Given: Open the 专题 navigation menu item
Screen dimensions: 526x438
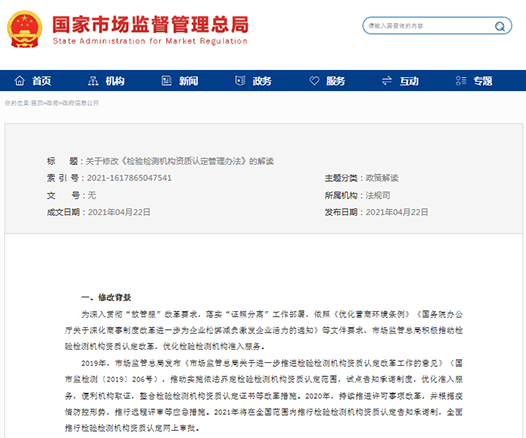Looking at the screenshot, I should coord(483,81).
